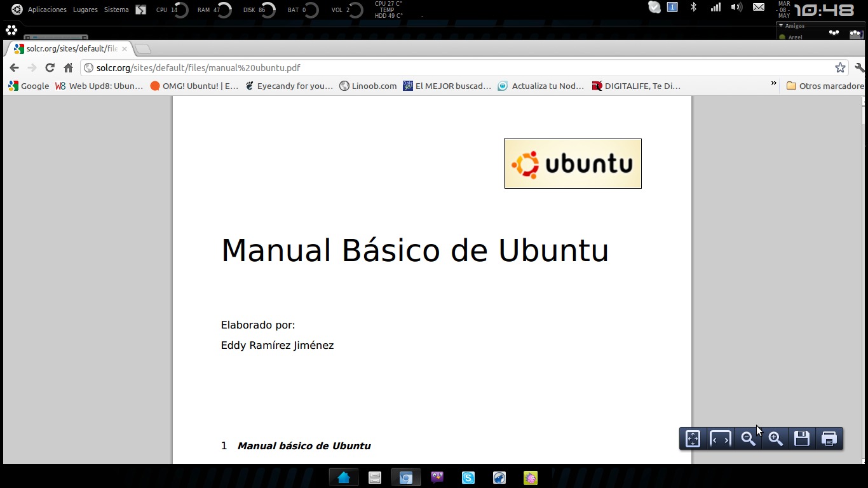This screenshot has width=868, height=488.
Task: Open the Eyecandy for you bookmark
Action: pos(289,86)
